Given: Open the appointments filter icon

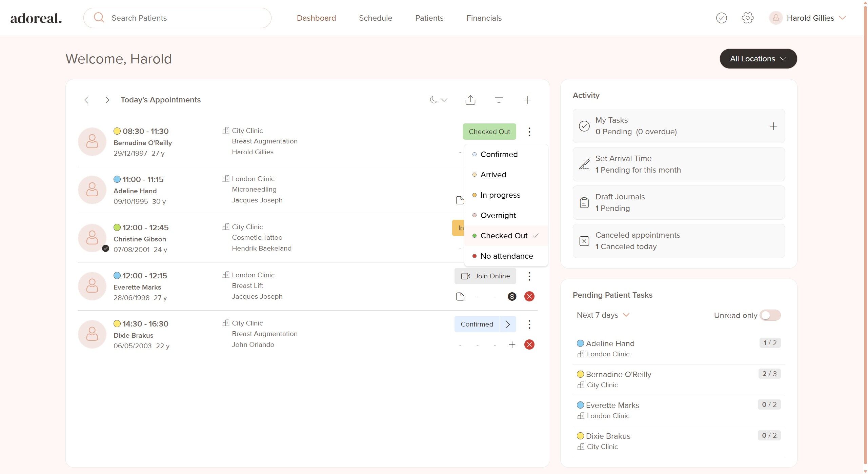Looking at the screenshot, I should (x=499, y=100).
